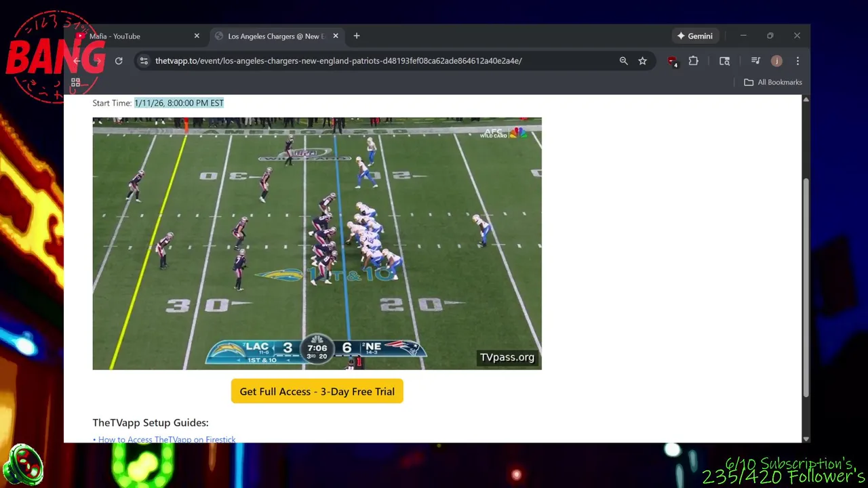The height and width of the screenshot is (488, 868).
Task: View site information icon in address bar
Action: point(144,61)
